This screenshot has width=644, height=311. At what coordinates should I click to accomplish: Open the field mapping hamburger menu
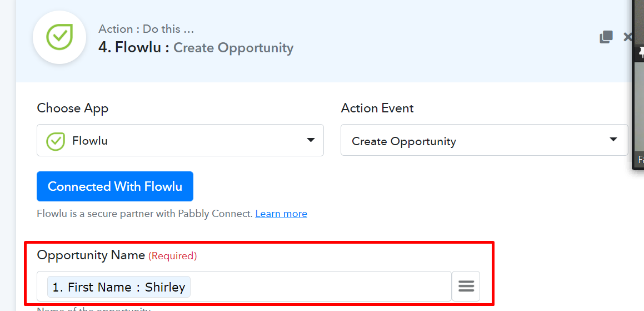pyautogui.click(x=466, y=286)
